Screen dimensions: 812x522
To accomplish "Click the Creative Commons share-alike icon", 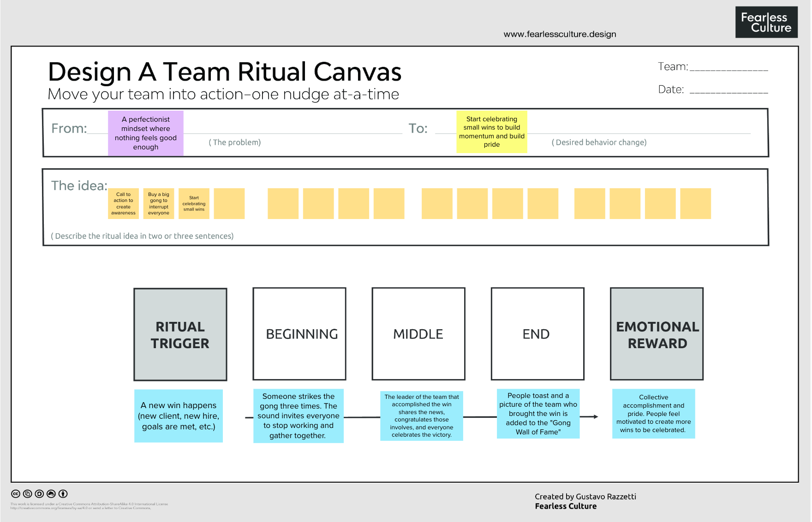I will point(39,494).
